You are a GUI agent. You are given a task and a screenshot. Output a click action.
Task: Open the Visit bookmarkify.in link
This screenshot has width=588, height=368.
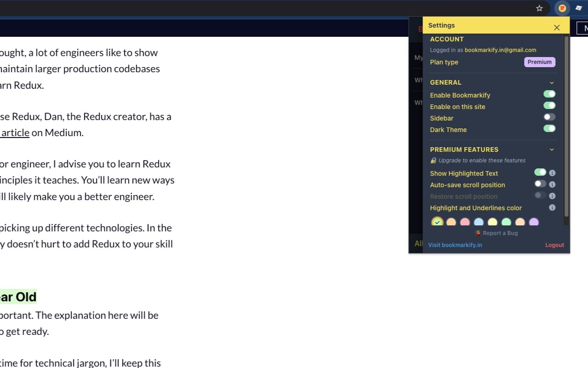(x=455, y=245)
